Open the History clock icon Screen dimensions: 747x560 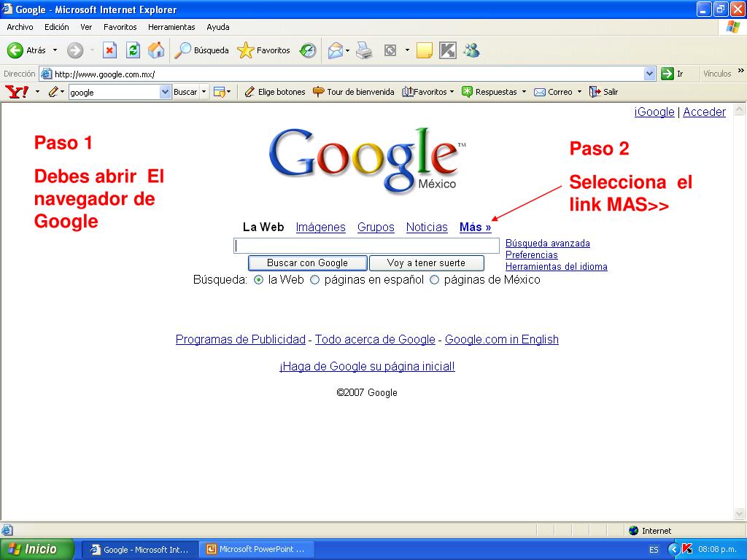coord(308,50)
